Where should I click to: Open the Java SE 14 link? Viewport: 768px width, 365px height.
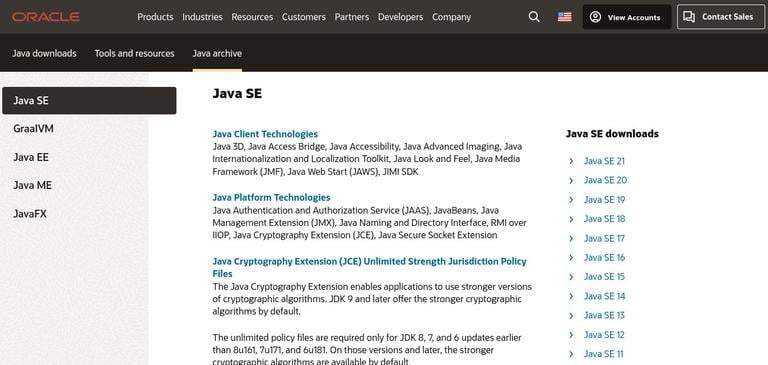tap(604, 296)
